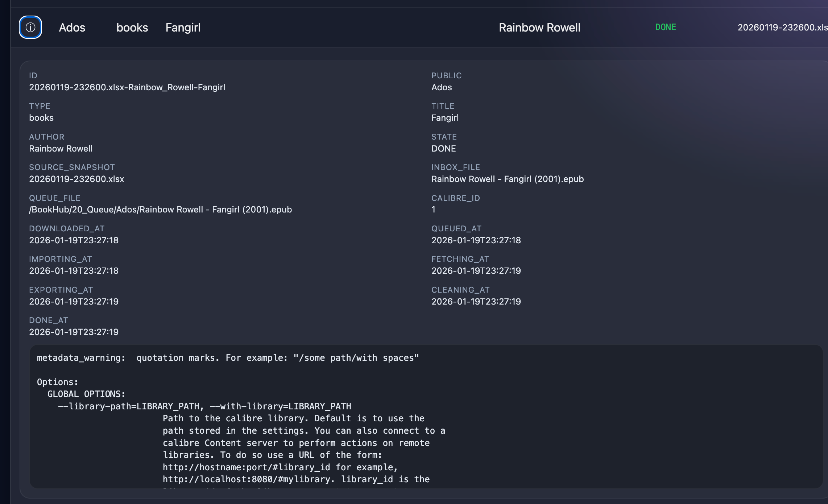Image resolution: width=828 pixels, height=504 pixels.
Task: Click the GLOBAL OPTIONS line in the log
Action: coord(86,394)
